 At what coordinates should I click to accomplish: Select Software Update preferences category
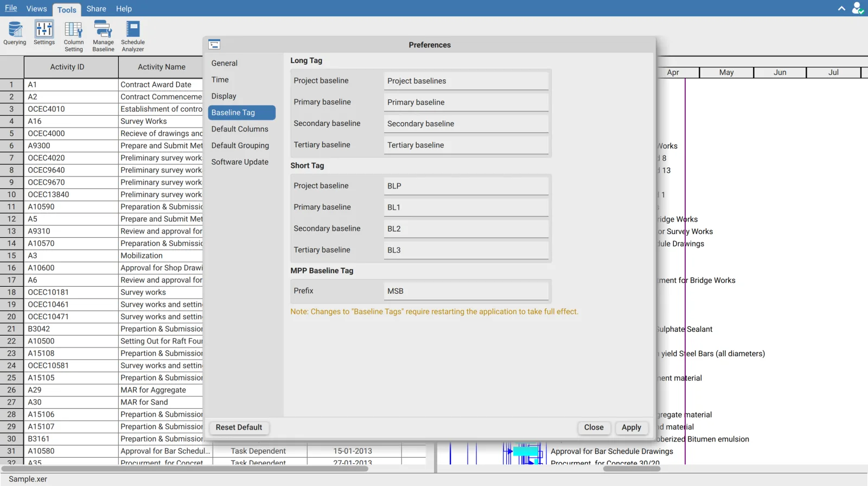[241, 162]
